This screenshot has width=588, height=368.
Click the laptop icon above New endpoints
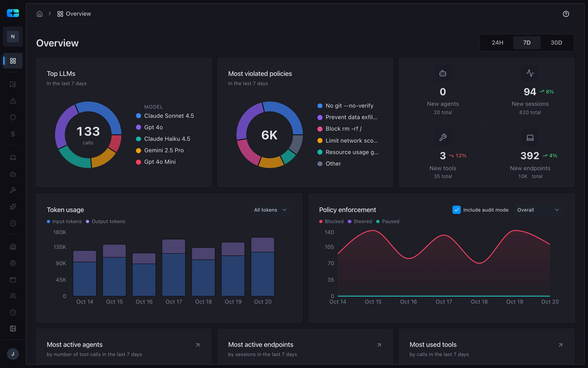tap(530, 138)
